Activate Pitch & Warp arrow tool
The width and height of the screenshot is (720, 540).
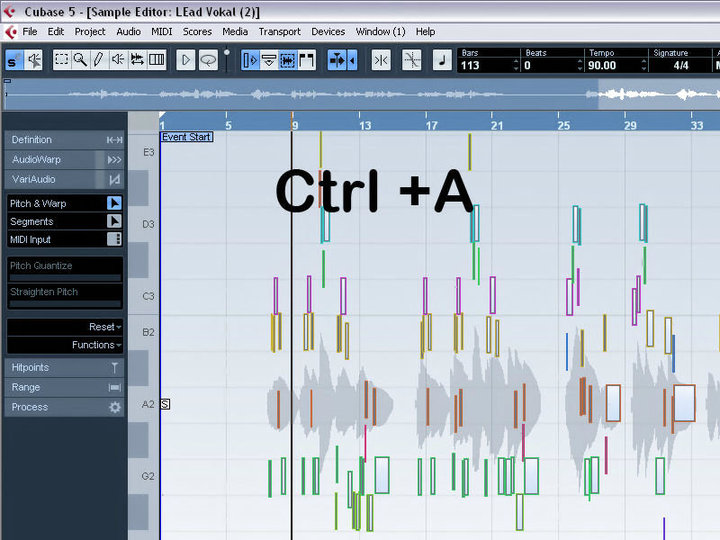click(x=114, y=203)
